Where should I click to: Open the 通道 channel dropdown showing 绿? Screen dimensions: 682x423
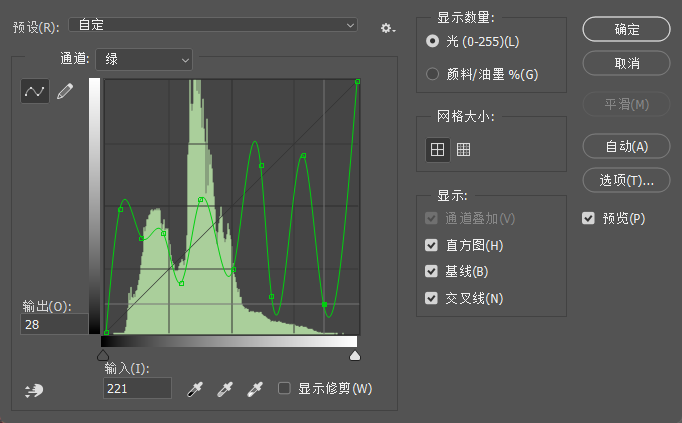coord(144,59)
